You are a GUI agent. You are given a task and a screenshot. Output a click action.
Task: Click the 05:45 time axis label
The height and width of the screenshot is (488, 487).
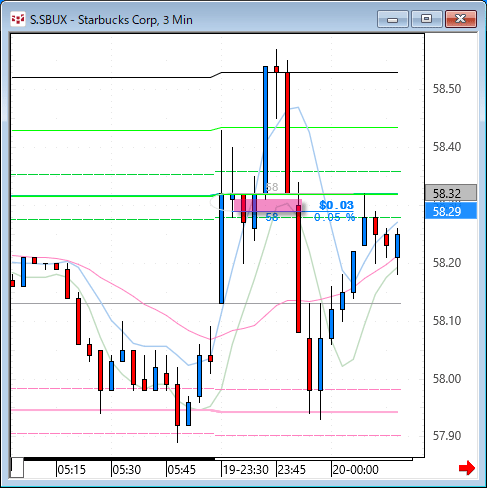tap(182, 470)
